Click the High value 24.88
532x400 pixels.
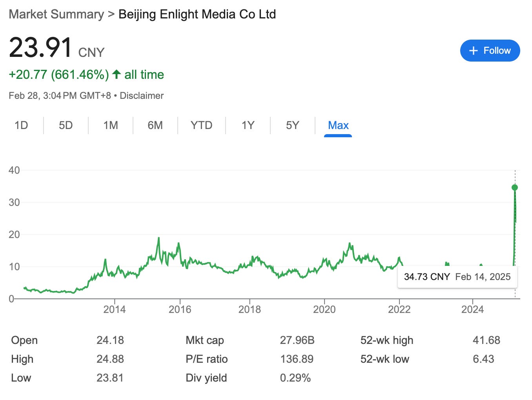pos(110,359)
